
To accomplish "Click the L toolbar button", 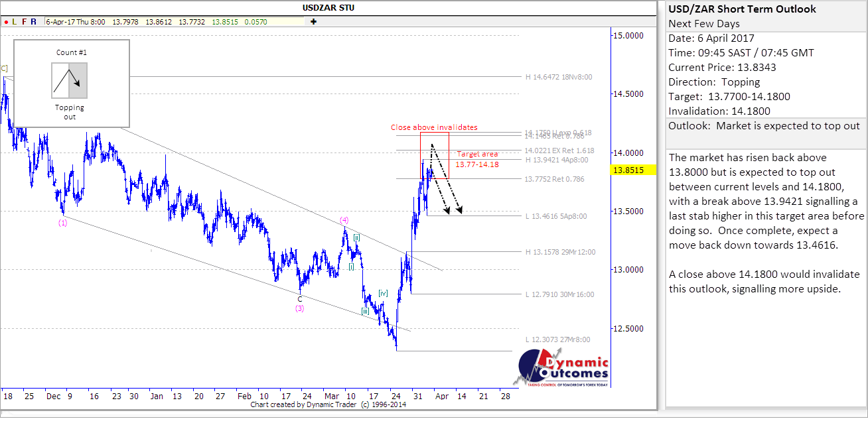I will pos(15,22).
